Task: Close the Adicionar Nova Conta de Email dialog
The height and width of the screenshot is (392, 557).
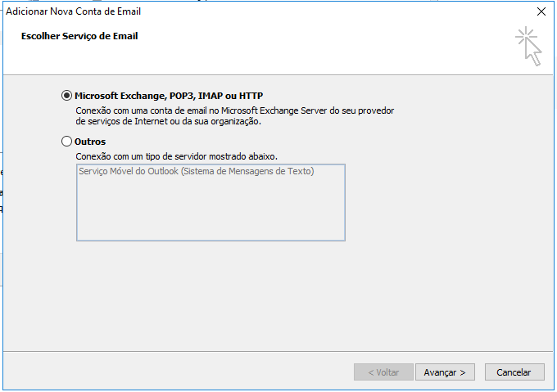Action: click(x=541, y=11)
